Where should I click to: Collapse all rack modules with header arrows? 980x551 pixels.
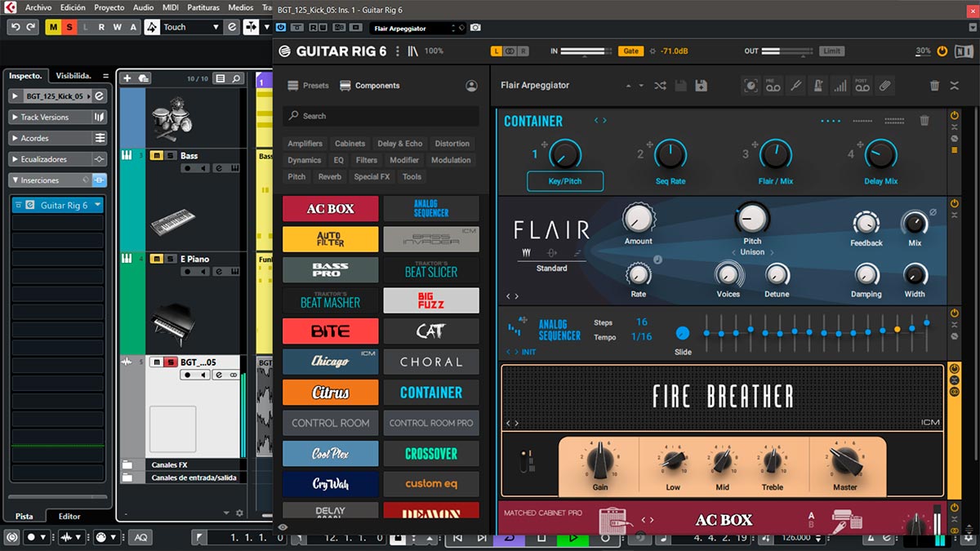coord(954,85)
